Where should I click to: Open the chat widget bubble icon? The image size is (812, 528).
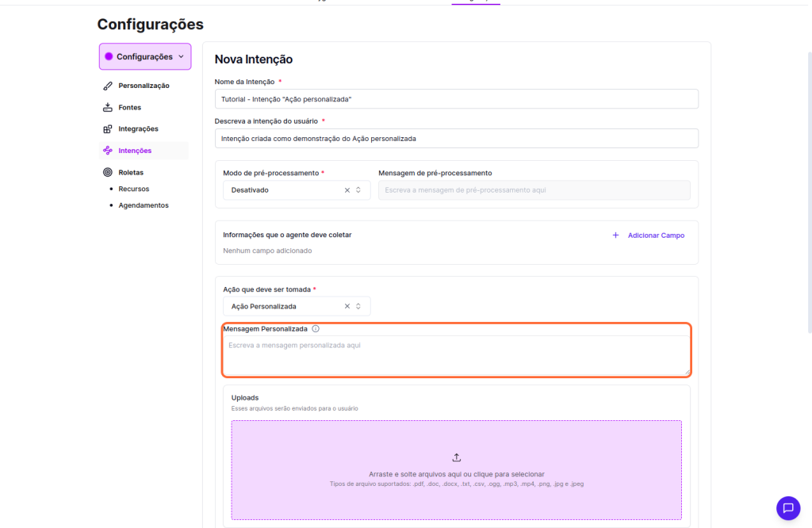click(x=787, y=508)
